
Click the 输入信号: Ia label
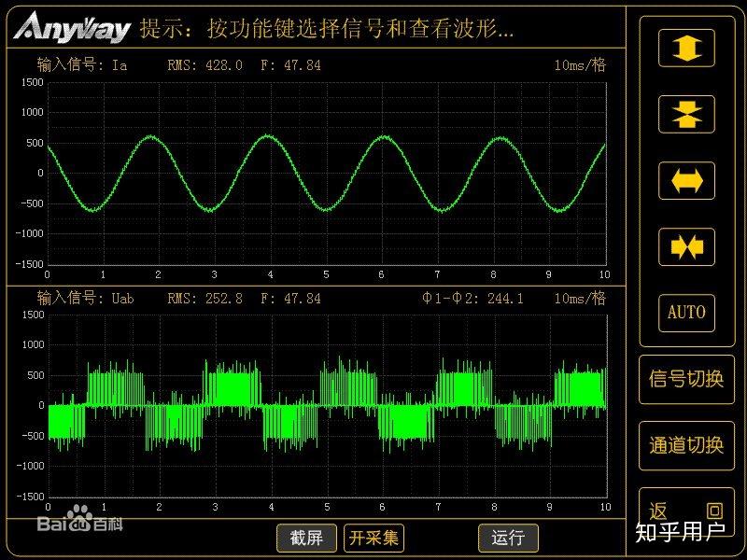pos(82,64)
